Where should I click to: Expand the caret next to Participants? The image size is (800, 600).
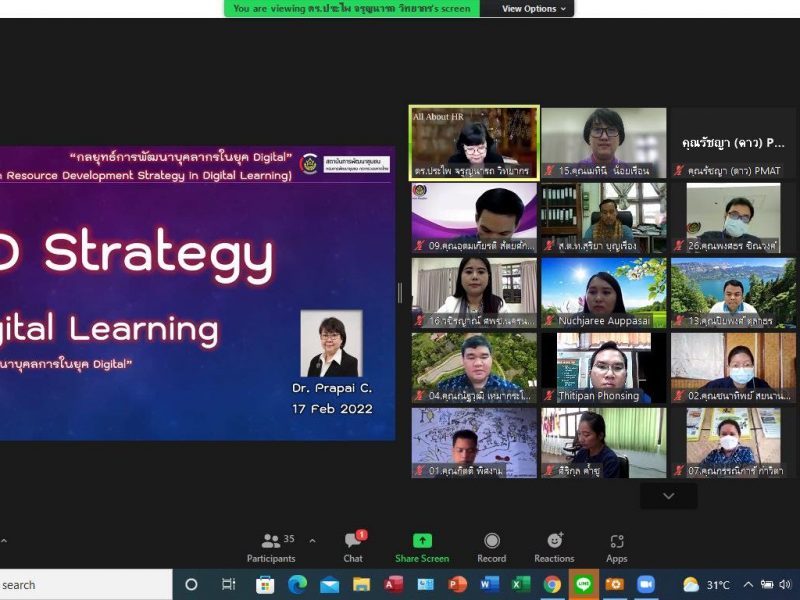[x=312, y=541]
